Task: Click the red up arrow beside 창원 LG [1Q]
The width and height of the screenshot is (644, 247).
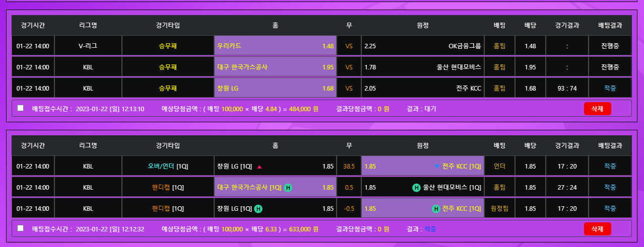Action: [260, 167]
